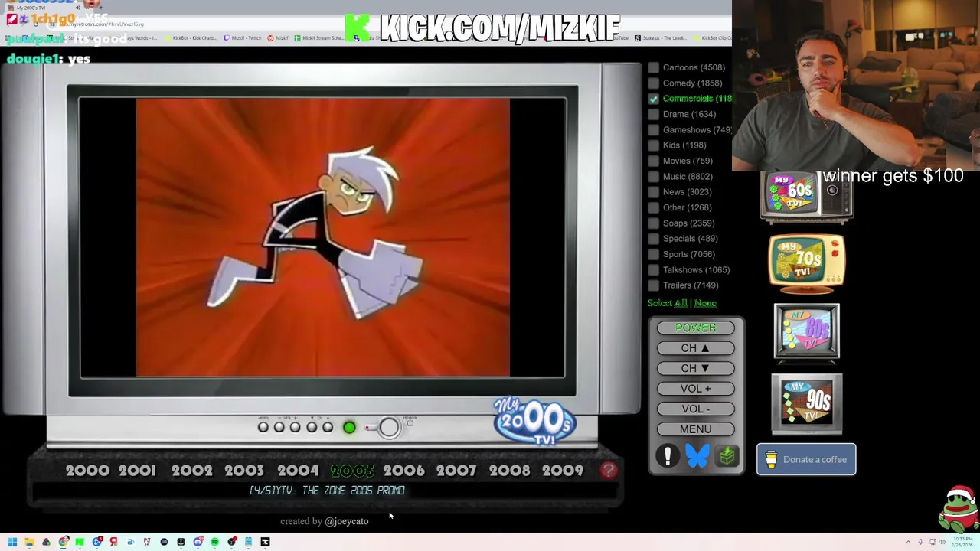Jump to year 2009
The image size is (980, 551).
[563, 471]
